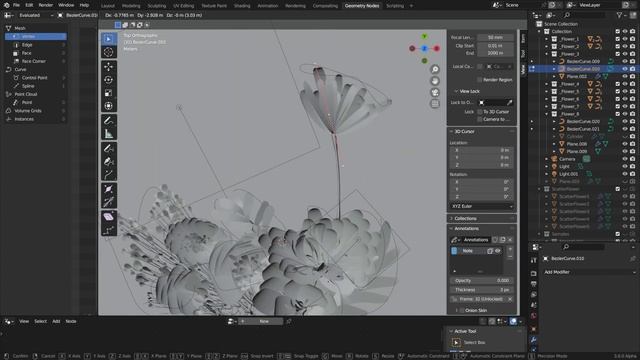640x360 pixels.
Task: Click the red X axis on navigation gizmo
Action: point(437,49)
